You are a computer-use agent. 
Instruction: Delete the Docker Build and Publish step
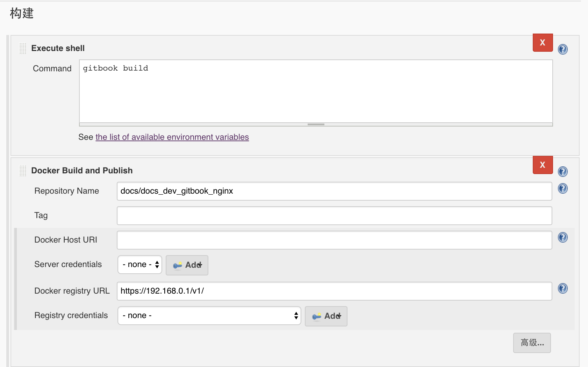[543, 165]
